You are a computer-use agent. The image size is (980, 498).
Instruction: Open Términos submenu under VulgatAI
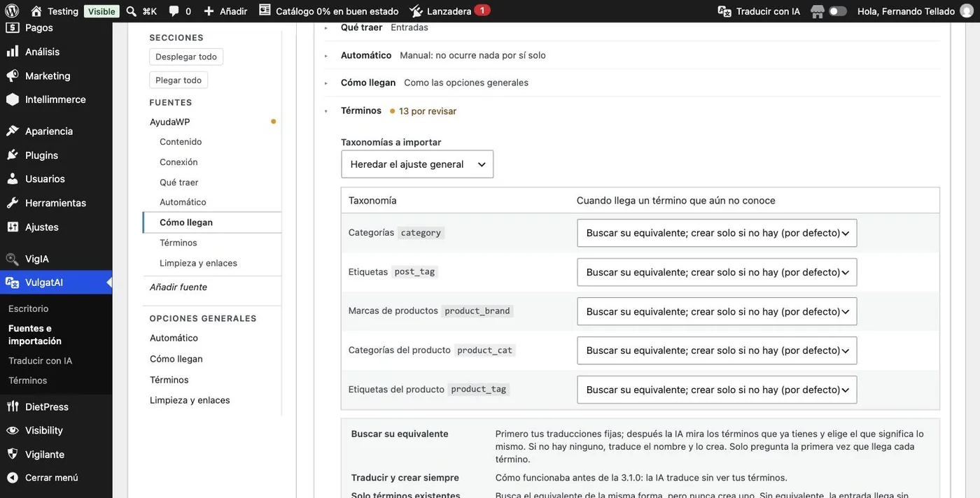28,380
